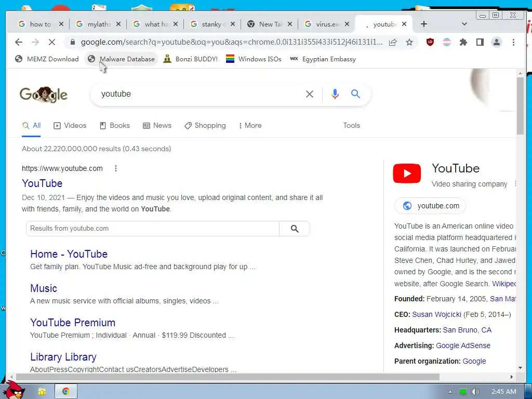Open Malware Database bookmark
Image resolution: width=532 pixels, height=399 pixels.
coord(121,59)
